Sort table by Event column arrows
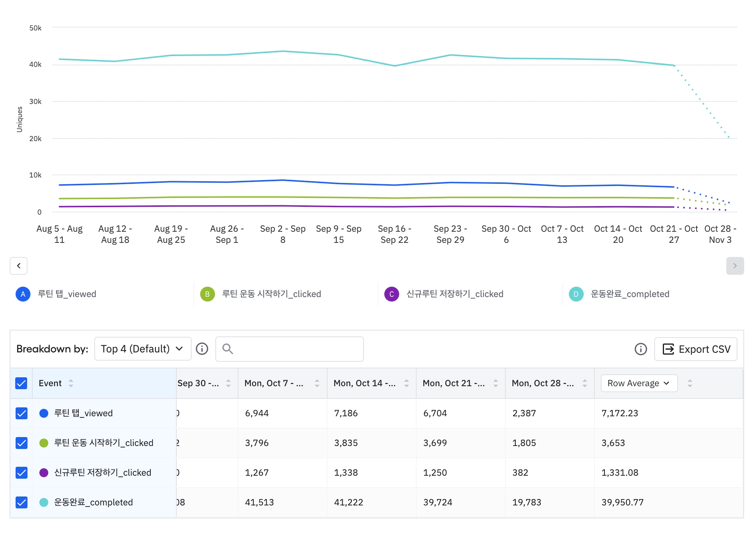Screen dimensions: 756x534 (71, 383)
